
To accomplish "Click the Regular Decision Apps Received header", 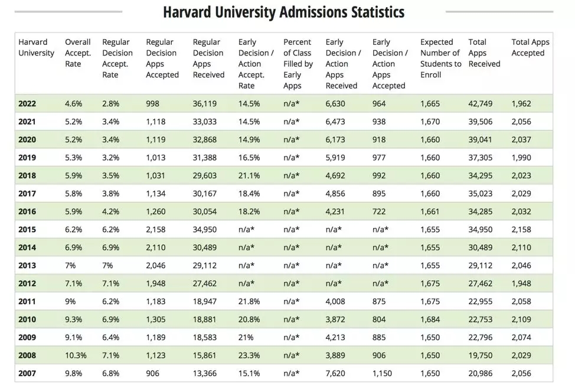I will pos(208,58).
